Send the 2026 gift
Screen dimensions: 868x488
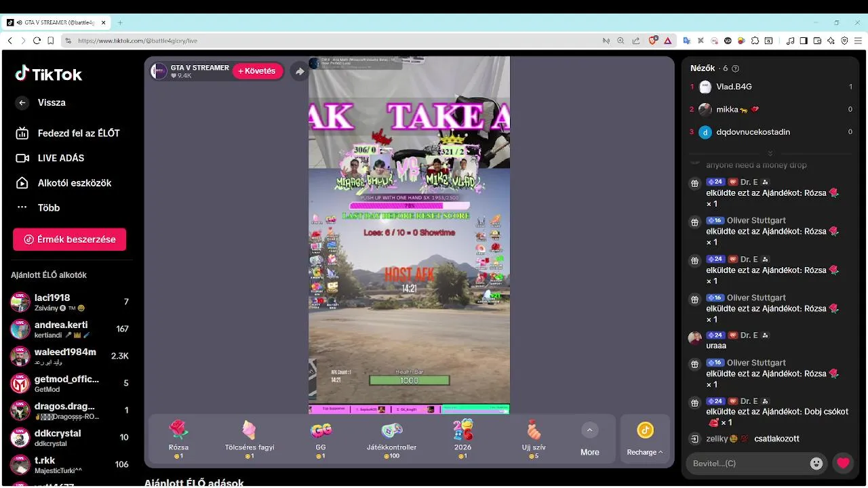[x=462, y=439]
